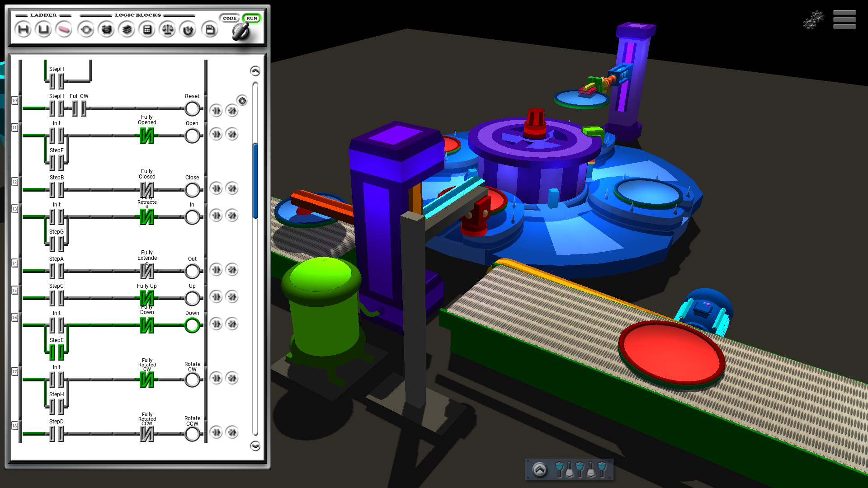Viewport: 868px width, 488px height.
Task: Select the normally-closed contact ladder tool
Action: [x=43, y=29]
